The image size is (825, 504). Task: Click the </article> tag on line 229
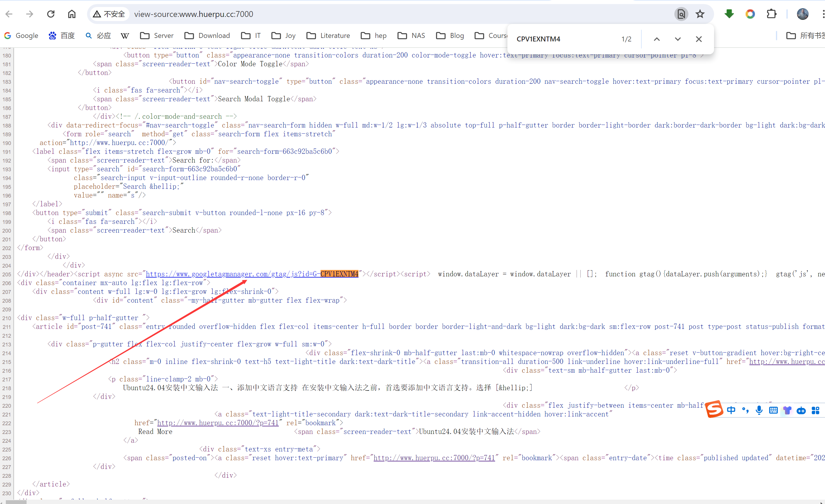click(51, 484)
